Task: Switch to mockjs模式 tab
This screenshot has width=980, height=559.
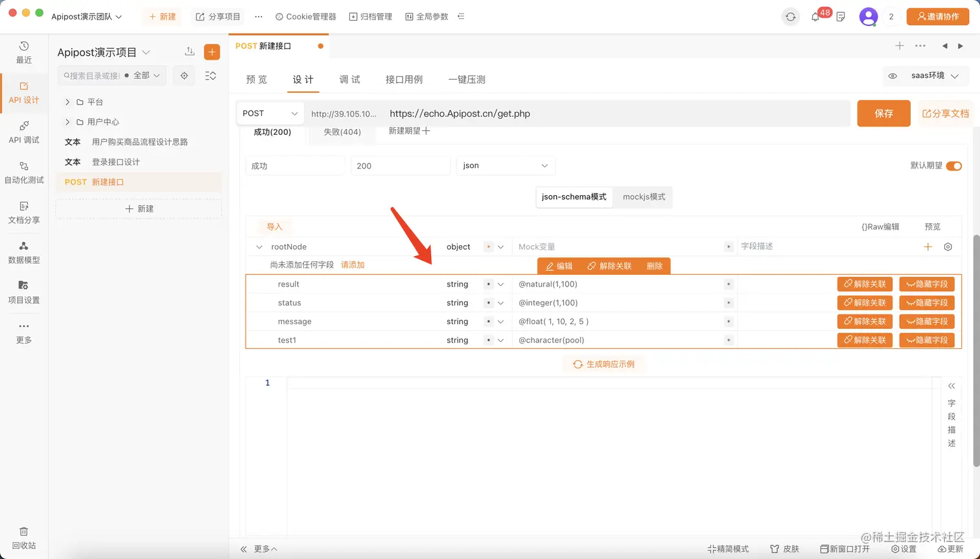Action: coord(644,196)
